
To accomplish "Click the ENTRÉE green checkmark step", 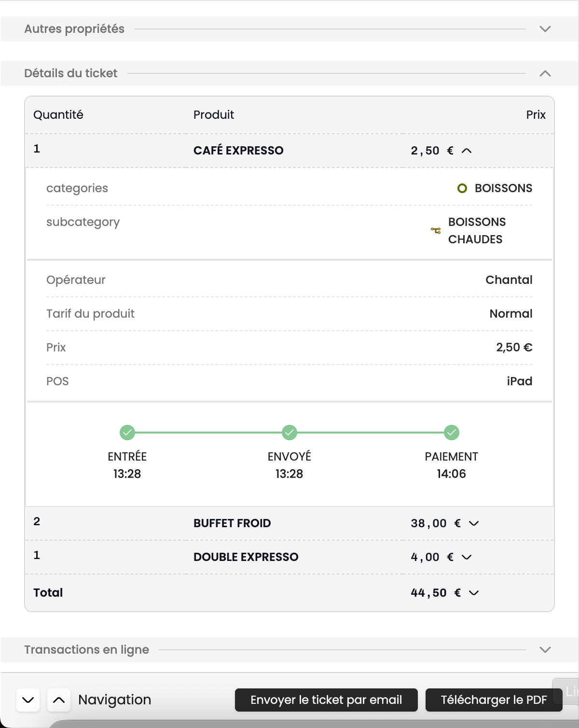I will [127, 432].
